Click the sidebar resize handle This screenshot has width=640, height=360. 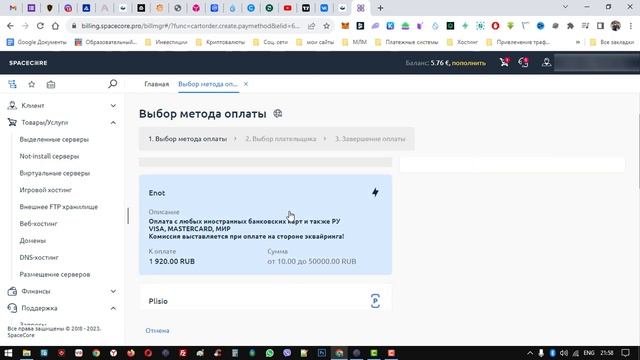point(128,216)
